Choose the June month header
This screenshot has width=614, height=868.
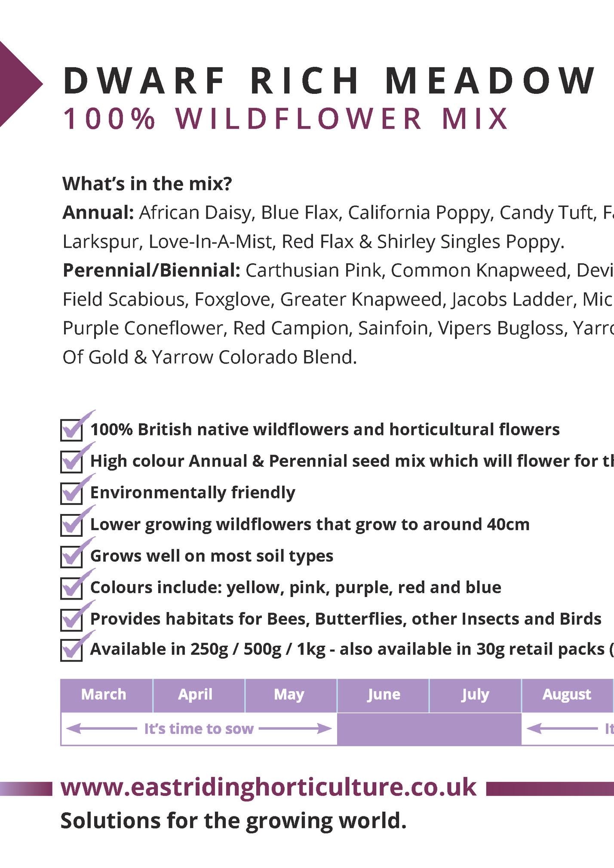pyautogui.click(x=383, y=695)
